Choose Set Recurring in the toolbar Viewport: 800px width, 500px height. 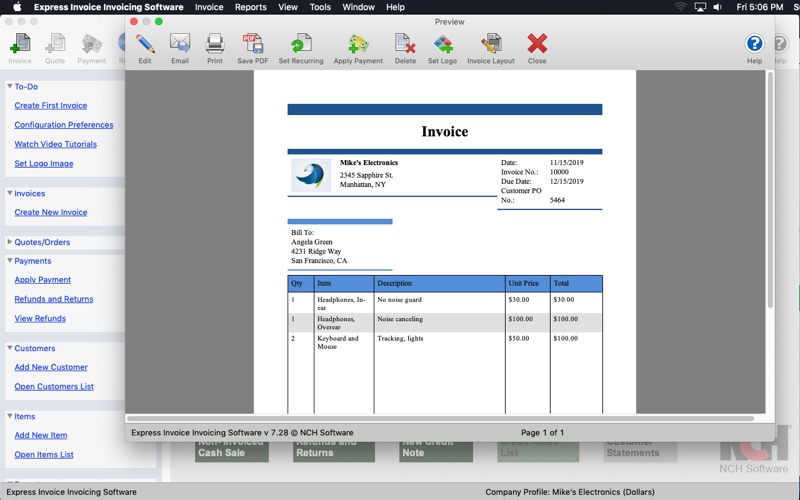tap(301, 49)
